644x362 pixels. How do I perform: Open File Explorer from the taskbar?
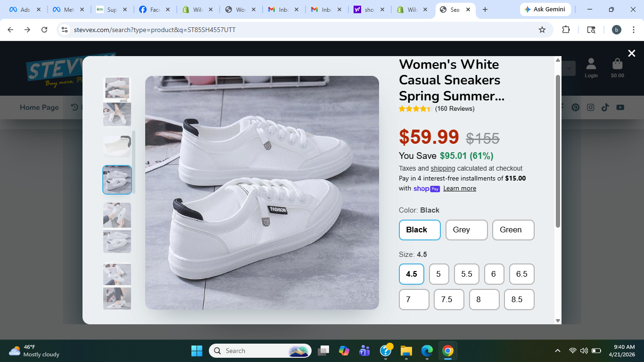point(406,351)
